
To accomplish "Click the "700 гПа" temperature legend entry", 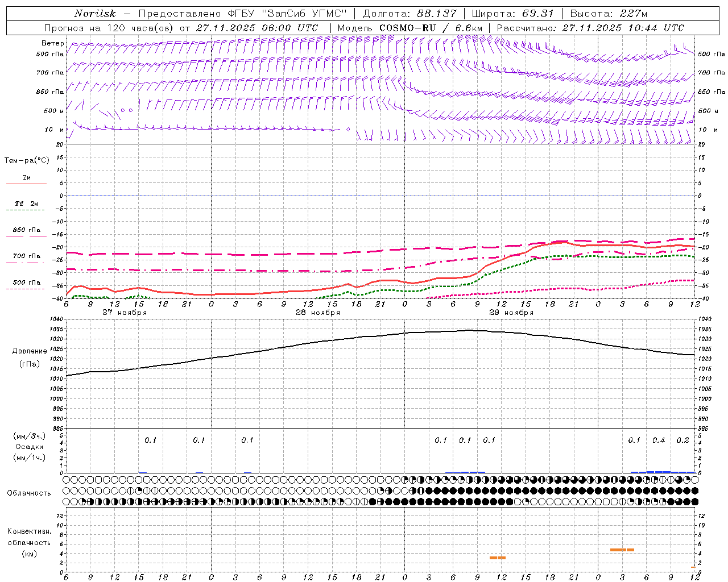I will pos(26,258).
